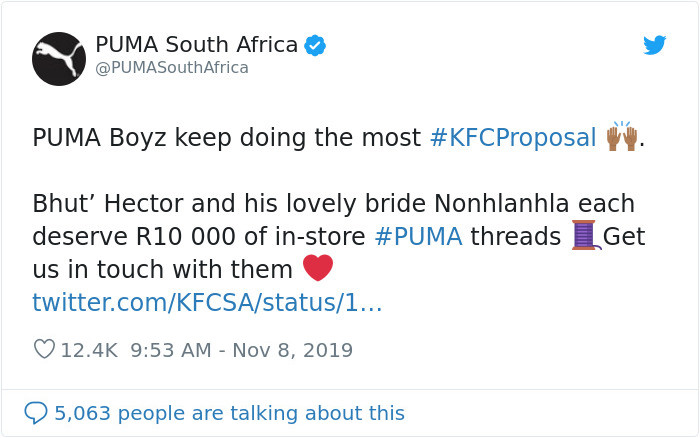Open the PUMA South Africa account name

(x=196, y=45)
